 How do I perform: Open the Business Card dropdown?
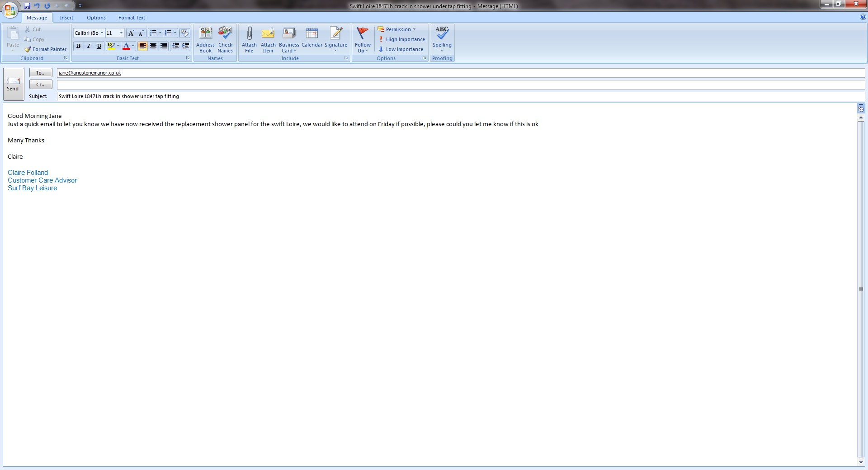(x=289, y=40)
